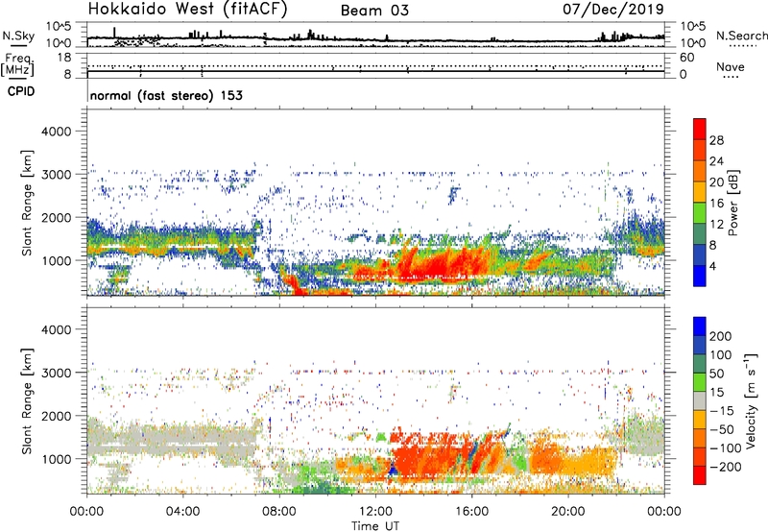Screen dimensions: 768x532
Task: Click power colorbar value '28'
Action: (716, 140)
